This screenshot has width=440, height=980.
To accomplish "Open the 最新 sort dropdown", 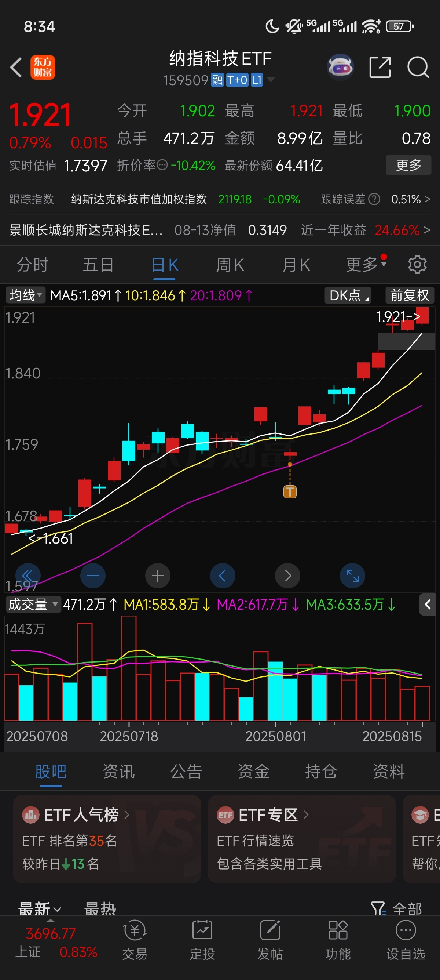I will [40, 908].
